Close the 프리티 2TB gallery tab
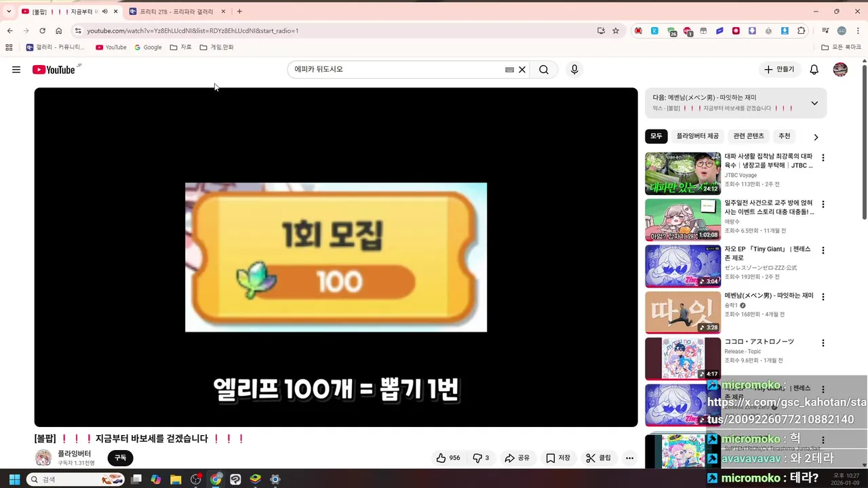Screen dimensions: 868x488 click(x=223, y=12)
